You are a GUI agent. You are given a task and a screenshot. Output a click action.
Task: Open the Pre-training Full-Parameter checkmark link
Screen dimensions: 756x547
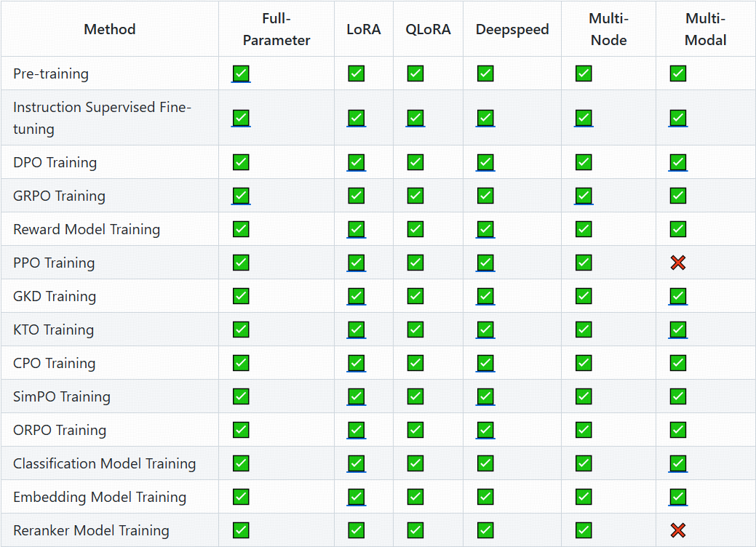point(241,73)
